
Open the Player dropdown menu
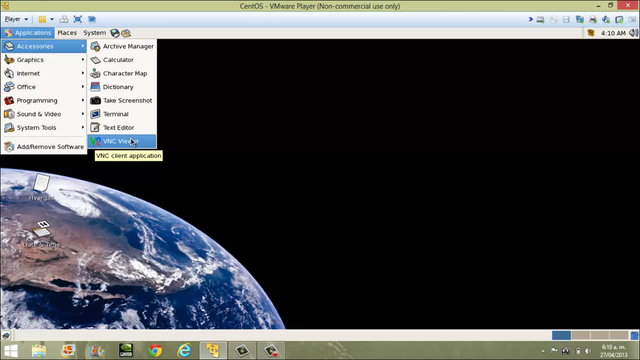tap(16, 19)
